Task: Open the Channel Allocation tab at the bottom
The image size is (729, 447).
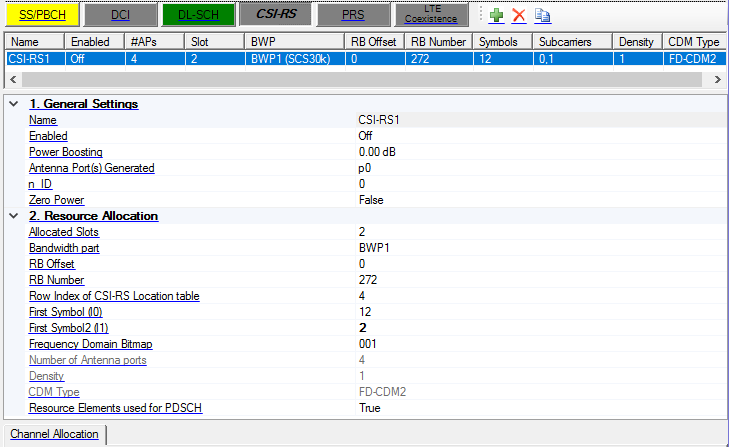Action: coord(54,434)
